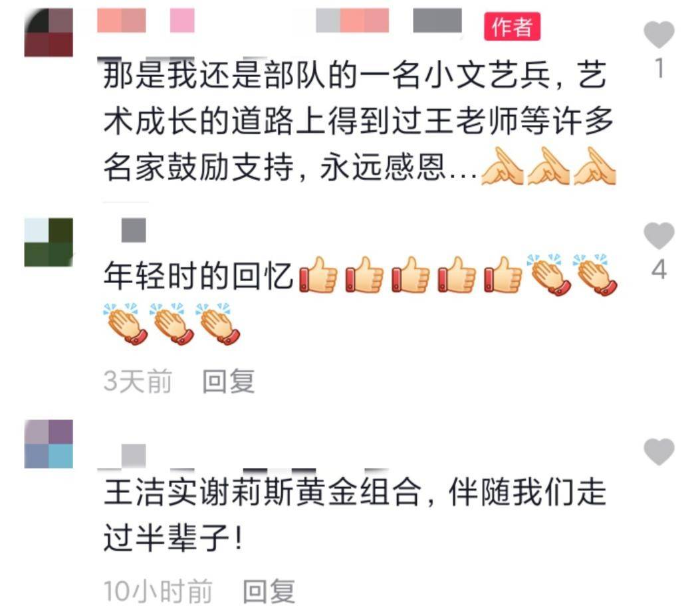Click the last thumbs-up emoji in row

[503, 275]
